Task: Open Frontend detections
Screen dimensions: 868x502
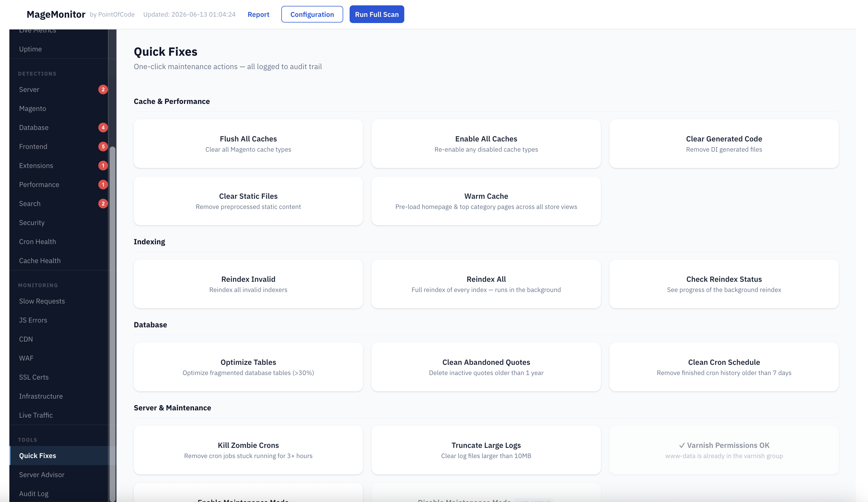Action: point(59,146)
